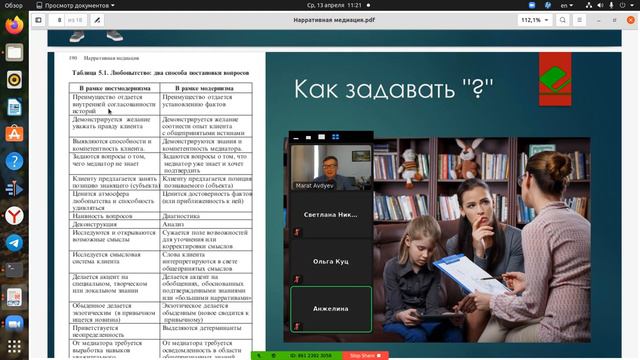Open Rhythmbox music player from the dock
The image size is (640, 360).
pyautogui.click(x=14, y=80)
